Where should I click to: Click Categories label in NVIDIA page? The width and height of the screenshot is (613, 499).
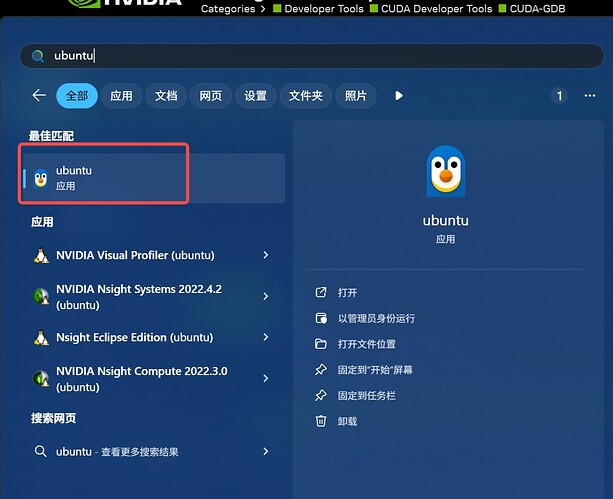pyautogui.click(x=228, y=9)
